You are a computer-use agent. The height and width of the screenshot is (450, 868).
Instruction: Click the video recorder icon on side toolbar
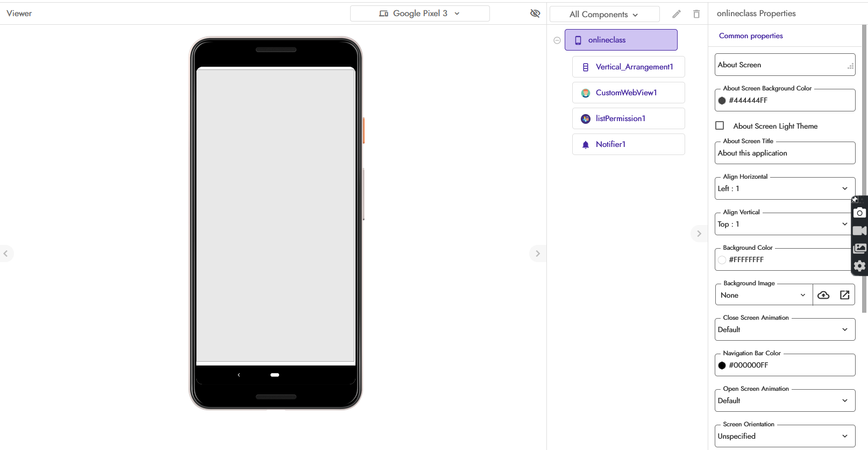click(859, 230)
